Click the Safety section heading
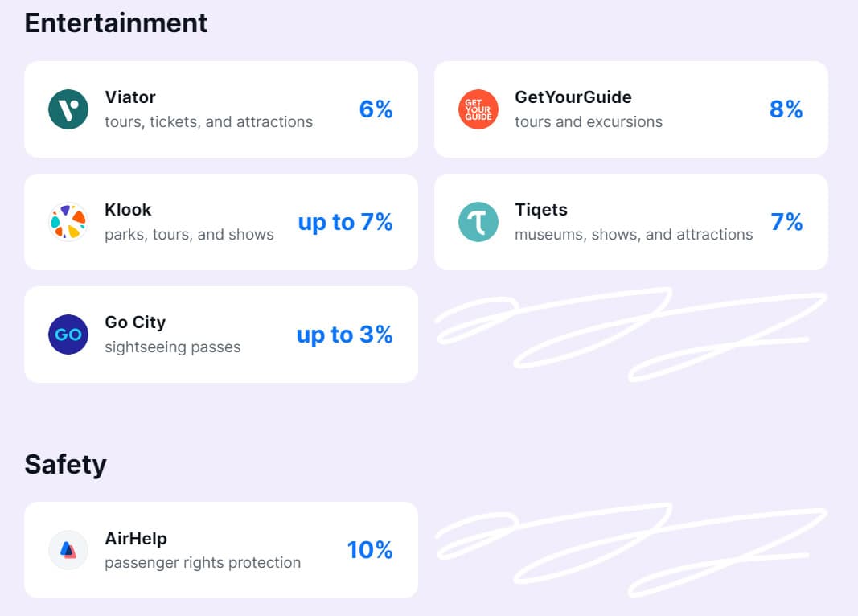Viewport: 858px width, 616px height. (65, 464)
